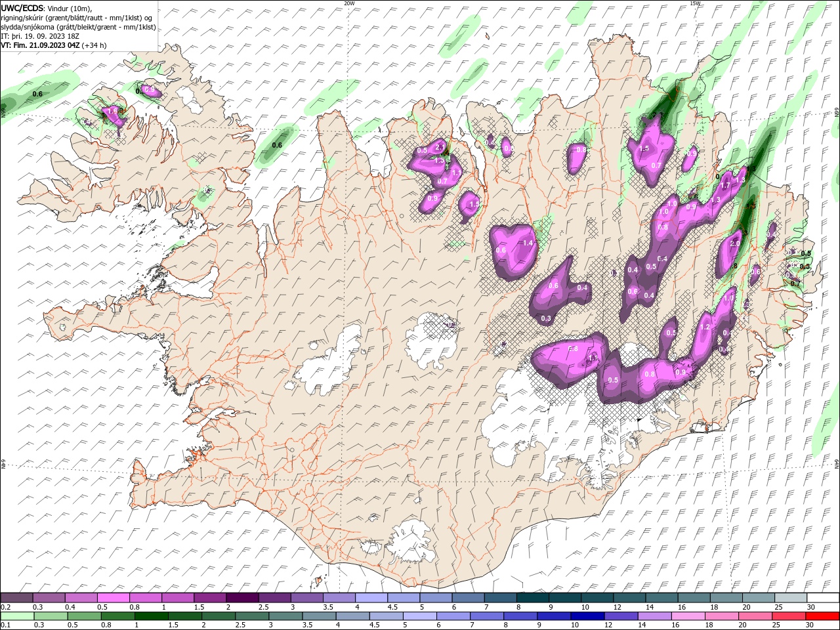Click the 20W longitude label
The width and height of the screenshot is (840, 630).
(349, 3)
